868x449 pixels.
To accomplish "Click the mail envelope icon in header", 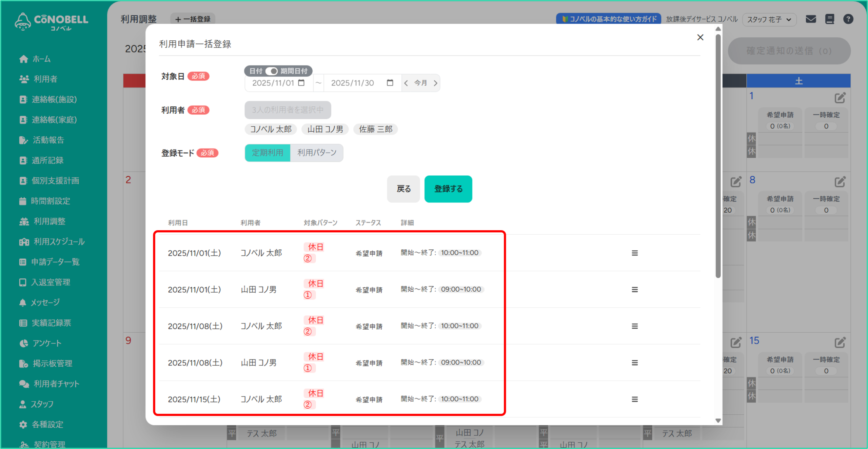I will click(x=811, y=19).
